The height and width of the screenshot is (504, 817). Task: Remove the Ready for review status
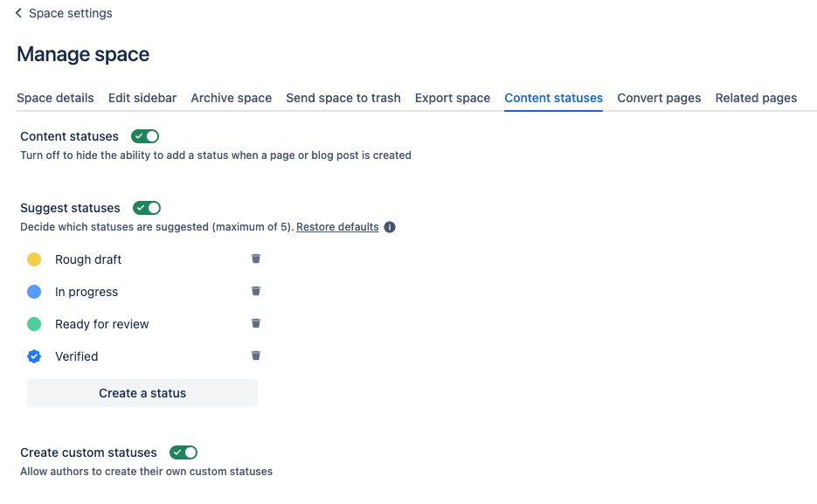pyautogui.click(x=256, y=323)
